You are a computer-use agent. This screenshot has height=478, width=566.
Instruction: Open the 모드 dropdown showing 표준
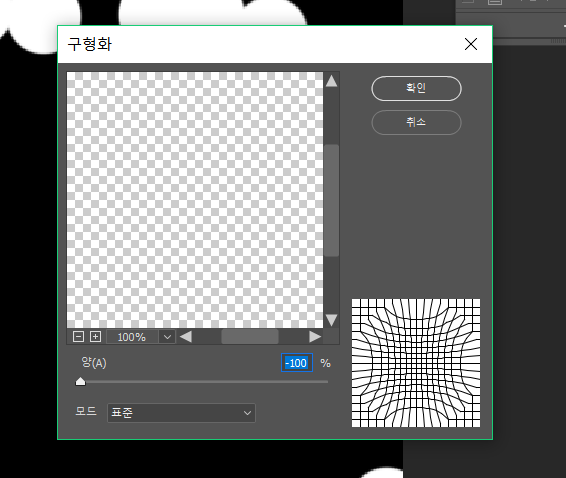tap(181, 413)
